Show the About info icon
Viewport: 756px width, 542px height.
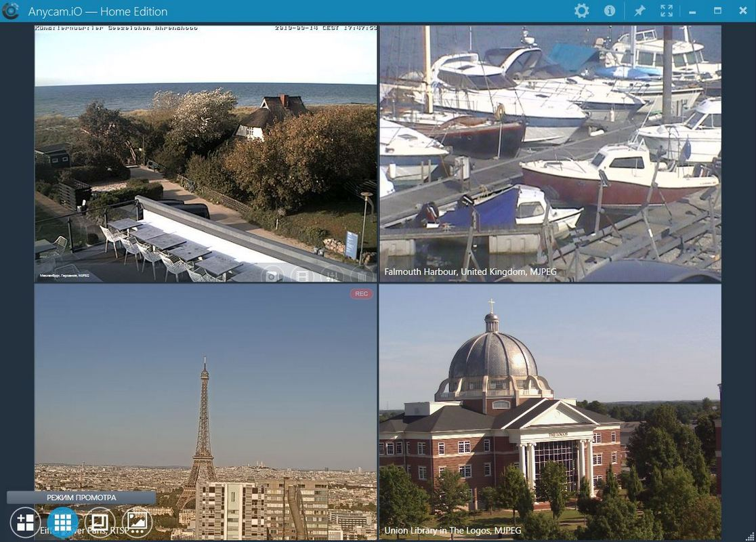pos(610,11)
